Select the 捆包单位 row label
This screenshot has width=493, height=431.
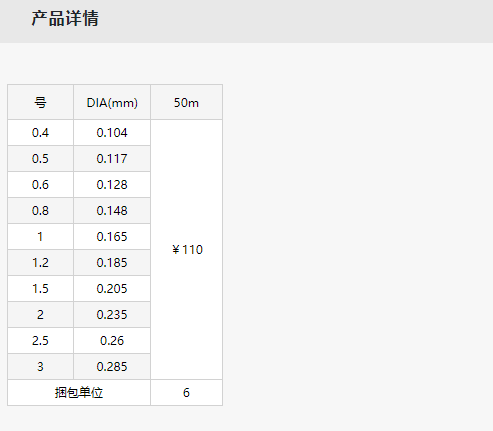pyautogui.click(x=79, y=393)
